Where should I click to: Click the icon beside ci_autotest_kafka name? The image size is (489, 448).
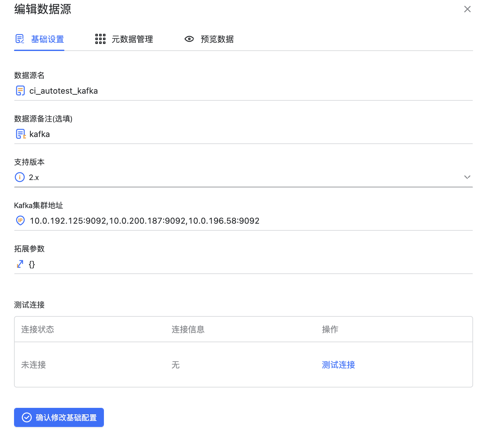(20, 91)
